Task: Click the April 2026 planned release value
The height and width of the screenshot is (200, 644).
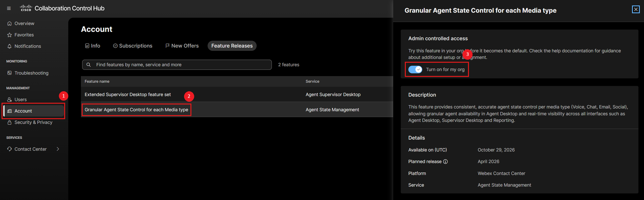Action: pos(488,162)
